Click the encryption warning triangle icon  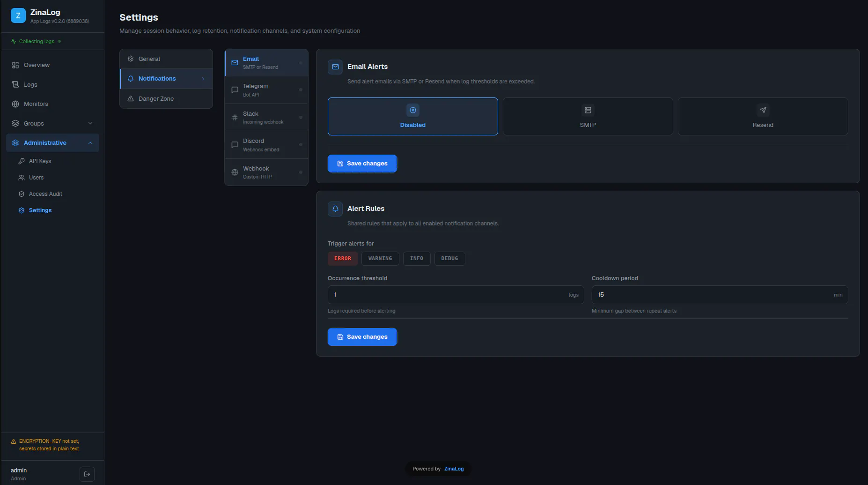(14, 441)
